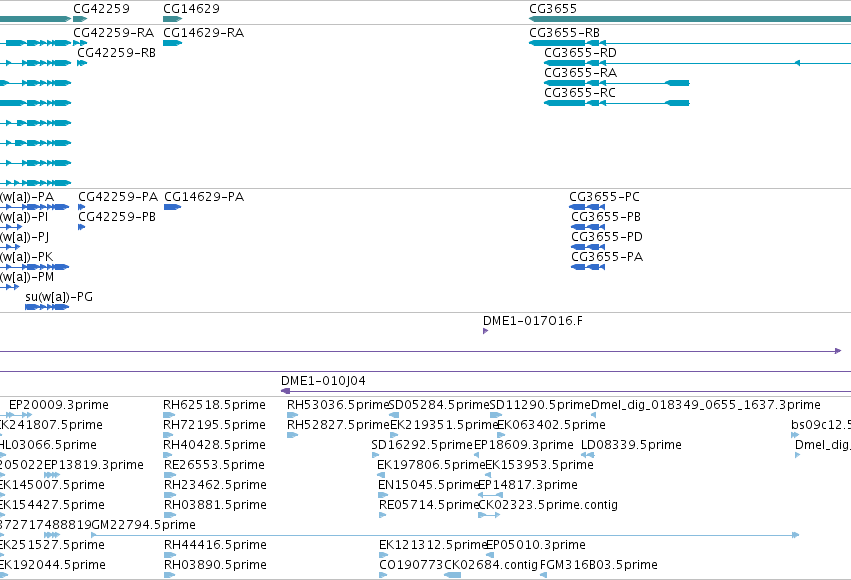Image resolution: width=851 pixels, height=580 pixels.
Task: Select EST FGM316B03.5prime
Action: pos(599,565)
